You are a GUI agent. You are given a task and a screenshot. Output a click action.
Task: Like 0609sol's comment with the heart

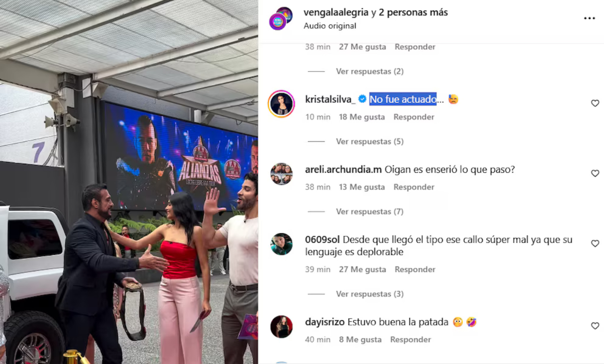[x=595, y=244]
